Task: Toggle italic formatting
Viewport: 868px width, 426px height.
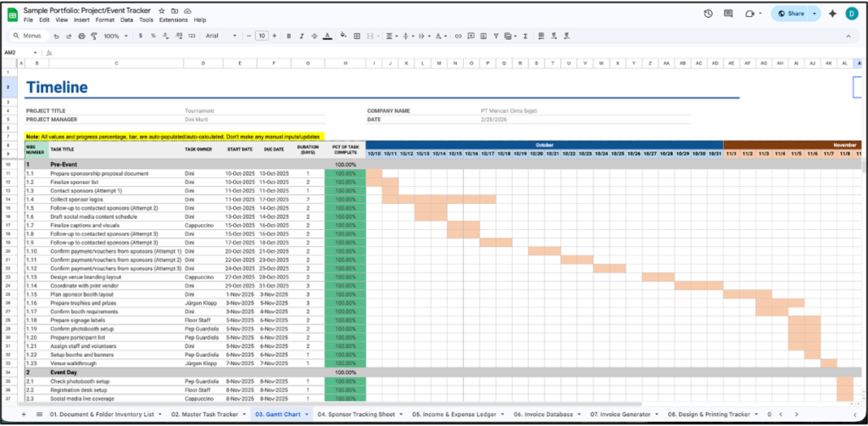Action: point(302,36)
